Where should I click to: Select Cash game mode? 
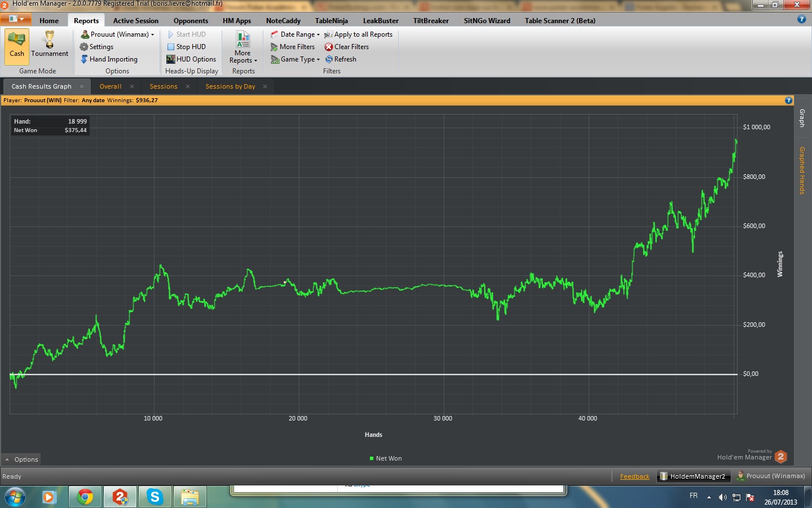click(17, 46)
